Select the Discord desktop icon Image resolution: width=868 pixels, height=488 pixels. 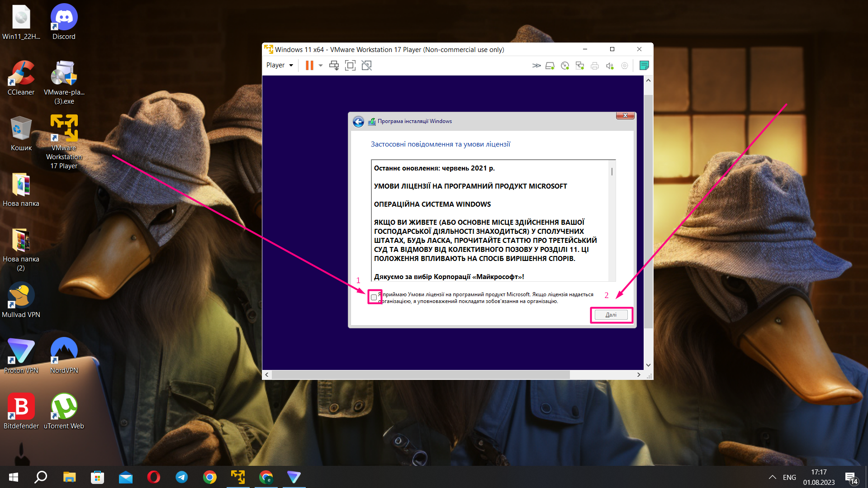64,22
